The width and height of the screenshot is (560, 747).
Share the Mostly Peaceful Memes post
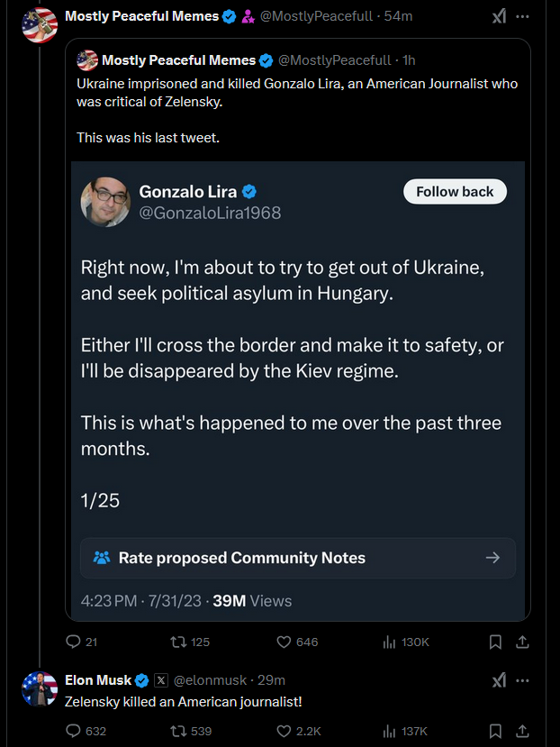pyautogui.click(x=522, y=642)
